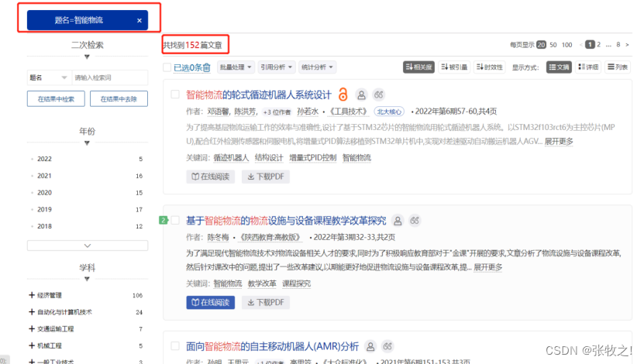
Task: Click keyword 增量式PID控制
Action: pos(312,157)
